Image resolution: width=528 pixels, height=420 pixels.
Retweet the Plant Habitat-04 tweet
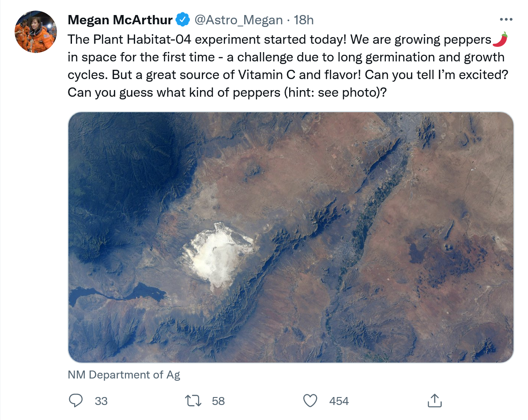pos(192,401)
